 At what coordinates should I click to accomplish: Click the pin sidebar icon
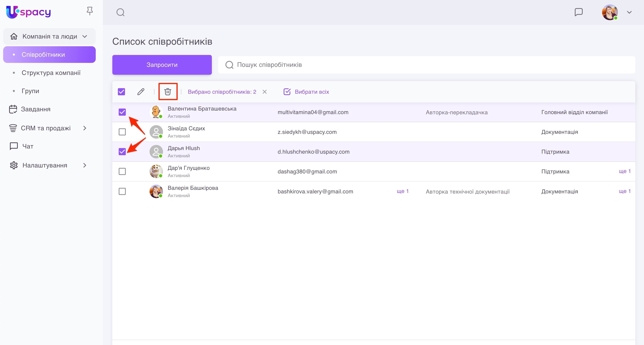(90, 11)
